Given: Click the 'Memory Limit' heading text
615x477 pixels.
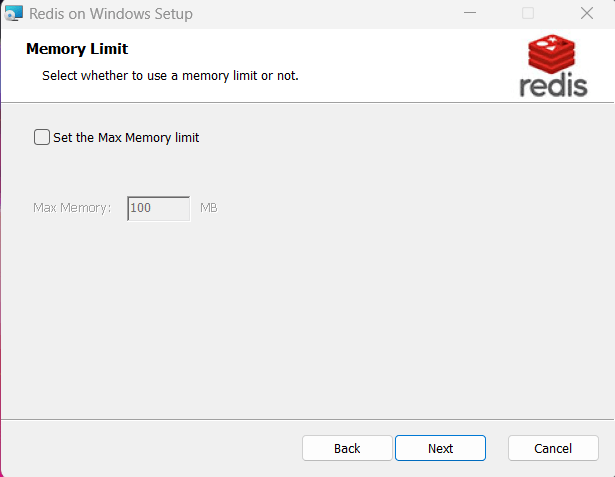Looking at the screenshot, I should point(77,49).
